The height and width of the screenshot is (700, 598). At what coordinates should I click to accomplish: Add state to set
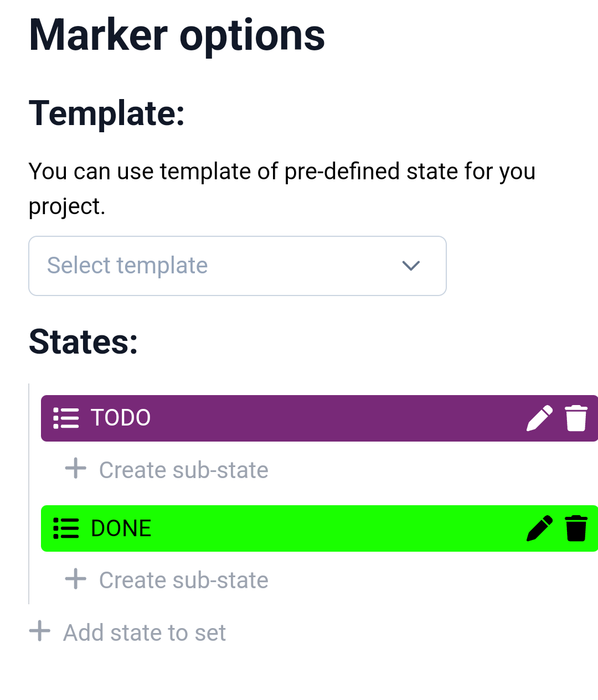pos(127,632)
